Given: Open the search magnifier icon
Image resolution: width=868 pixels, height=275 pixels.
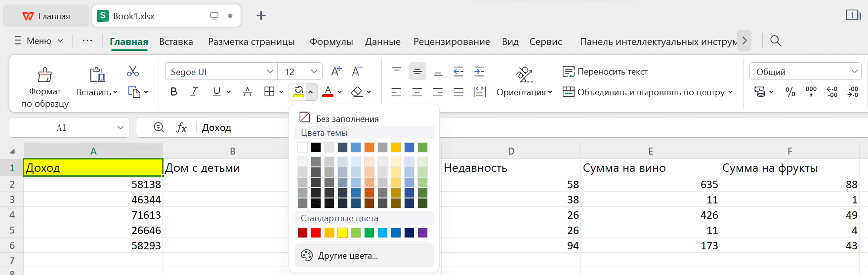Looking at the screenshot, I should [x=776, y=41].
